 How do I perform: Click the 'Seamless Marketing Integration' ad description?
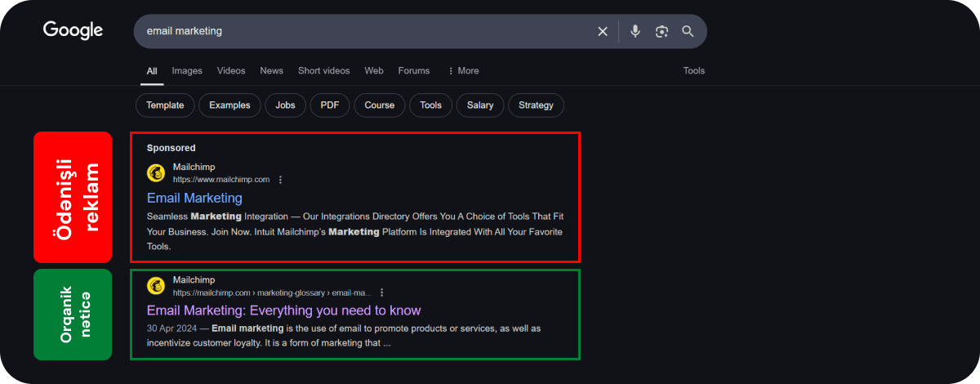click(355, 231)
